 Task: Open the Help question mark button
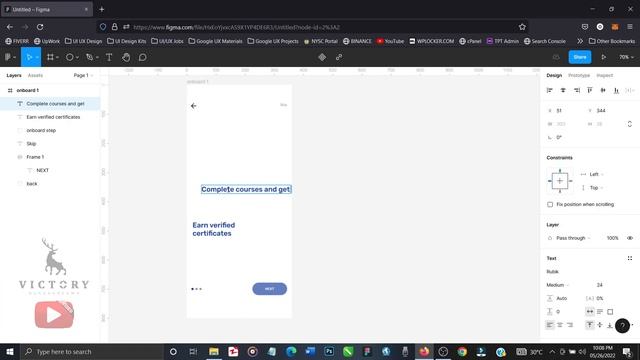click(622, 326)
